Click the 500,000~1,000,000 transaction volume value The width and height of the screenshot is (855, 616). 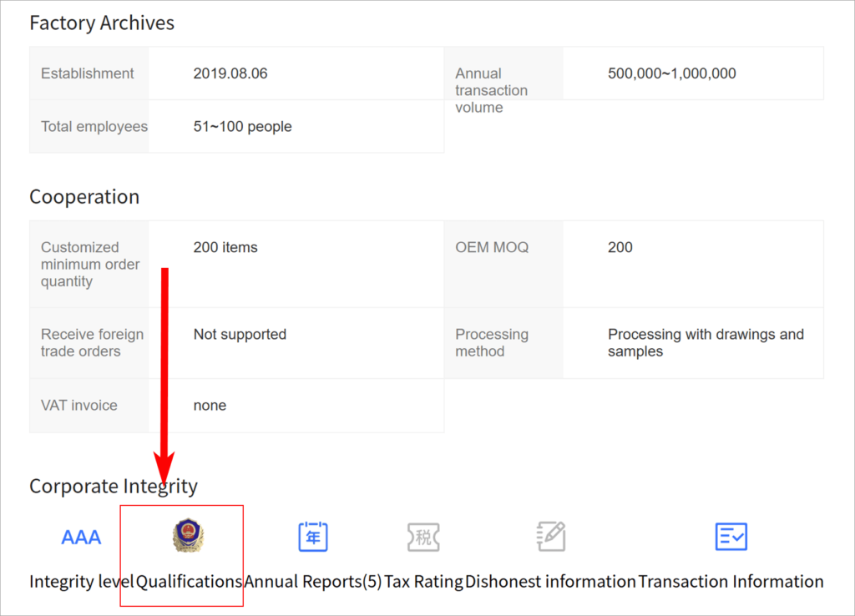click(671, 73)
